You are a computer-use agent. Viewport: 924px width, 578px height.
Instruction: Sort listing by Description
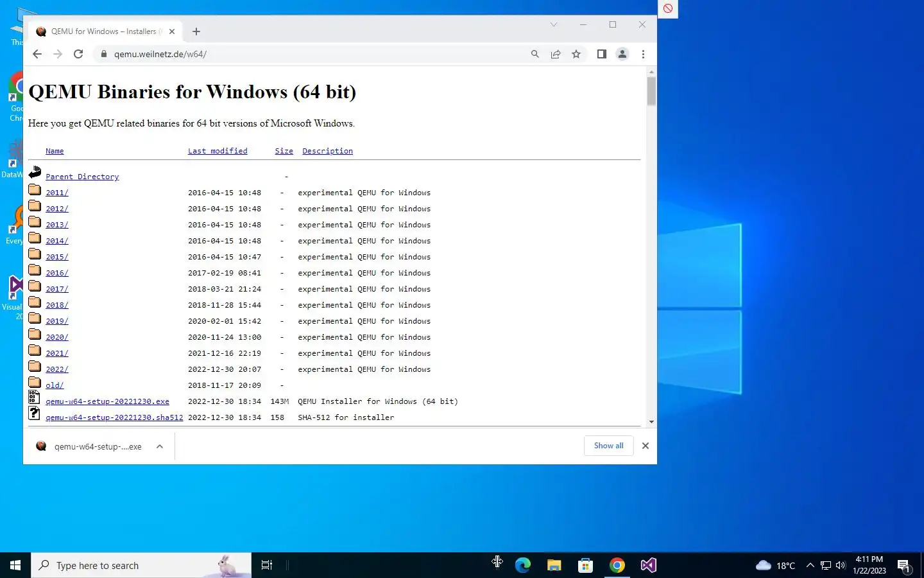[327, 151]
